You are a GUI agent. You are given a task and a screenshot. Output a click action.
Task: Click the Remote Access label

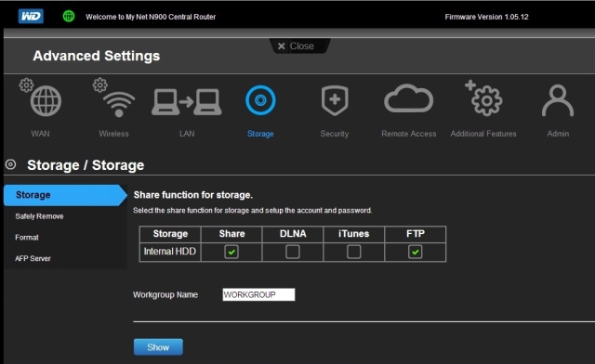pos(409,134)
